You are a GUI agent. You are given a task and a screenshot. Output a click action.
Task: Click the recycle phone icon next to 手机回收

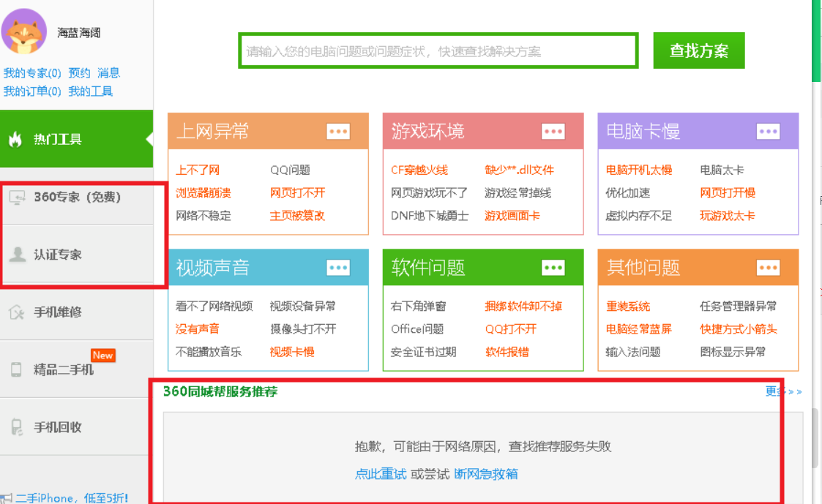click(x=17, y=427)
